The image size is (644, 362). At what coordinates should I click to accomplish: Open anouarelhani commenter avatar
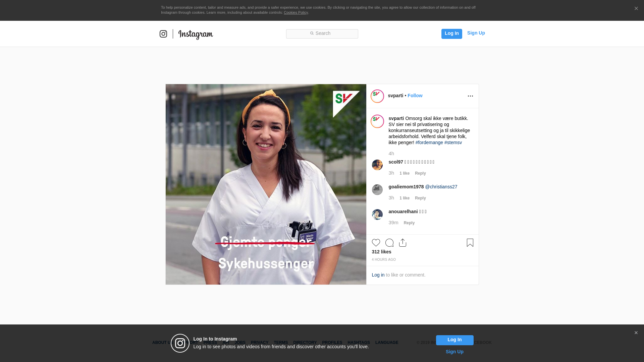[x=377, y=215]
